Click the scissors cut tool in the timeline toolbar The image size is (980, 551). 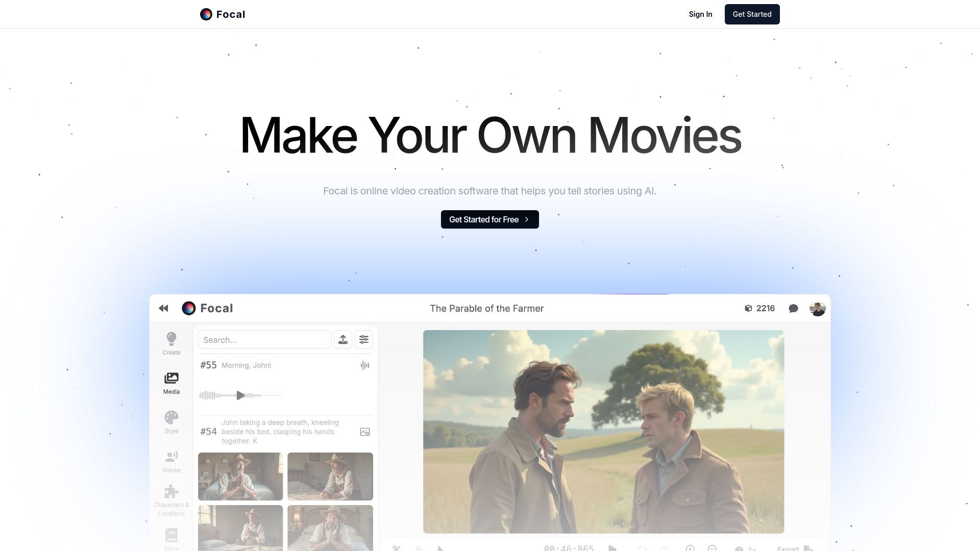click(x=397, y=549)
